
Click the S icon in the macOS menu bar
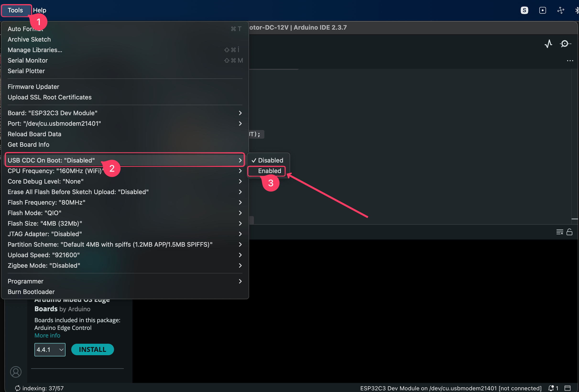pos(524,10)
